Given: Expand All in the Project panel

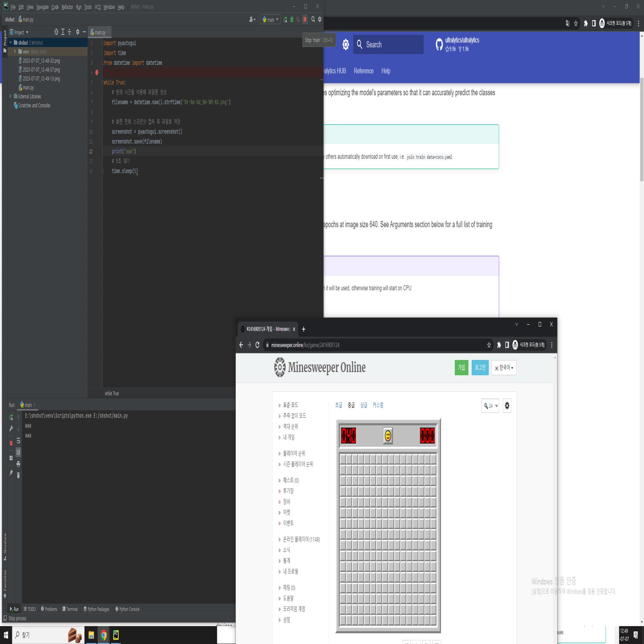Looking at the screenshot, I should [x=63, y=32].
